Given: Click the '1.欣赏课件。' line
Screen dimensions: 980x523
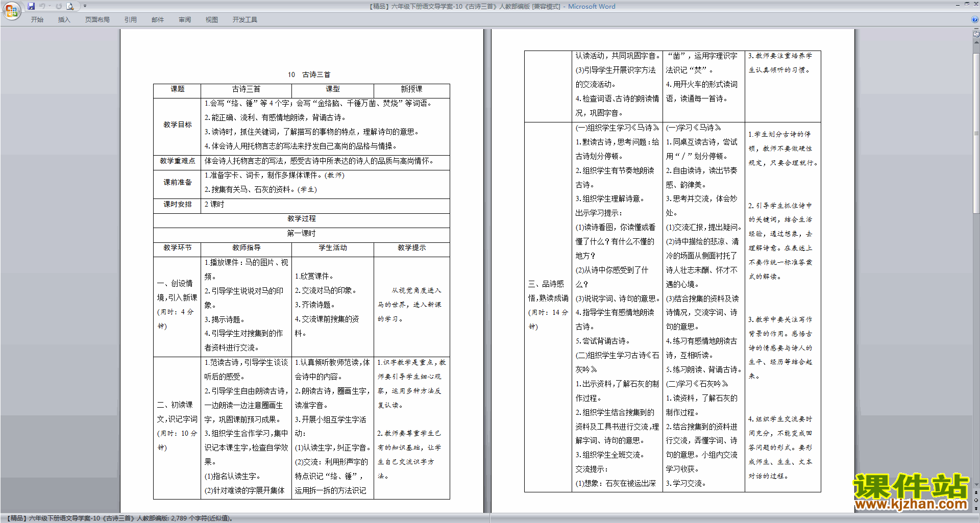Looking at the screenshot, I should pyautogui.click(x=314, y=277).
